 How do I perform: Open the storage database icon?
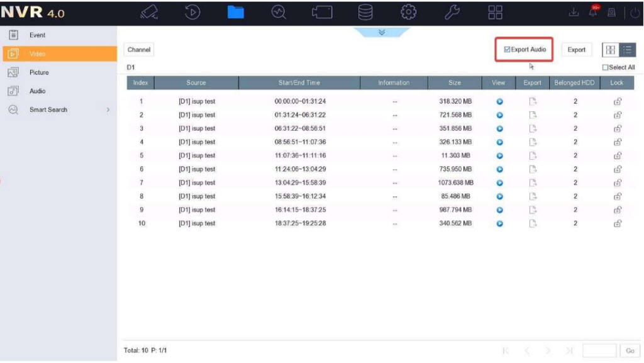coord(365,13)
